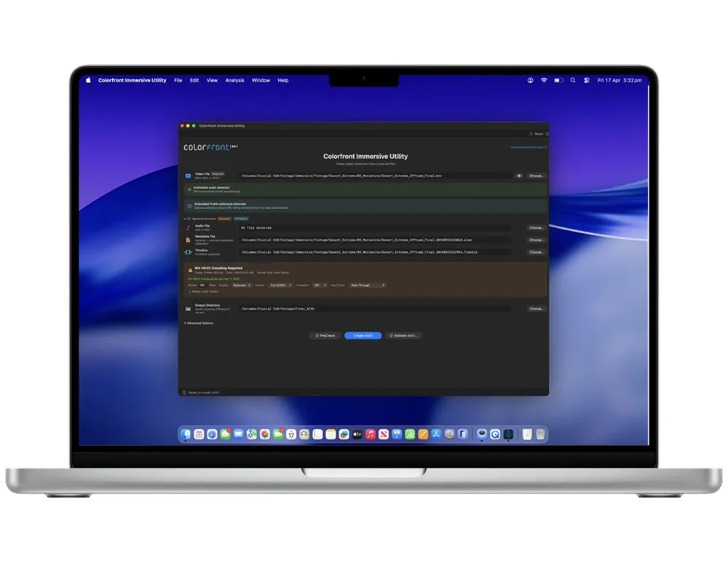Image resolution: width=728 pixels, height=561 pixels.
Task: Open the File menu
Action: coord(178,80)
